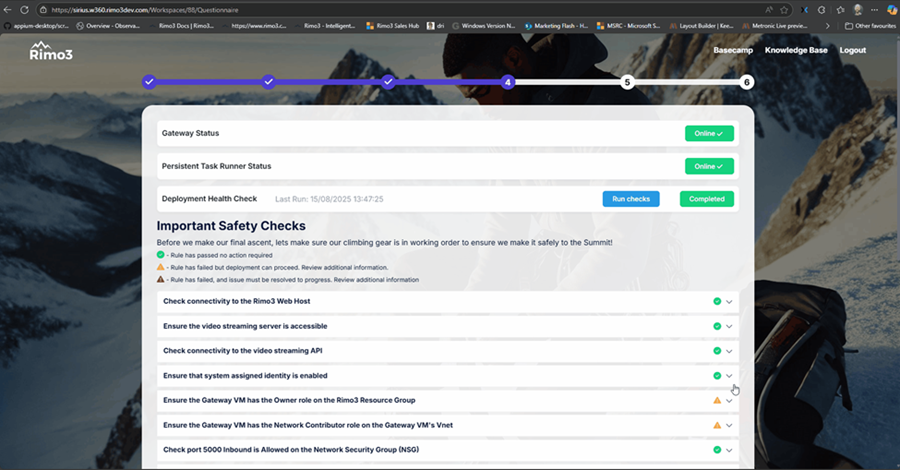Expand the system assigned identity check
Screen dimensions: 900x470
pyautogui.click(x=730, y=376)
